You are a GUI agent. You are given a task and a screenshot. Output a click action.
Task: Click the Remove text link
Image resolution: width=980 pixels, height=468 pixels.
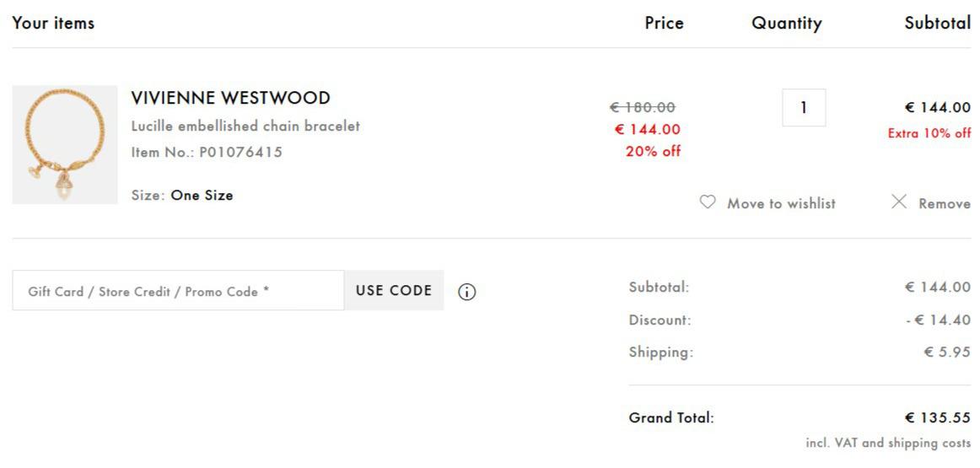pyautogui.click(x=944, y=203)
